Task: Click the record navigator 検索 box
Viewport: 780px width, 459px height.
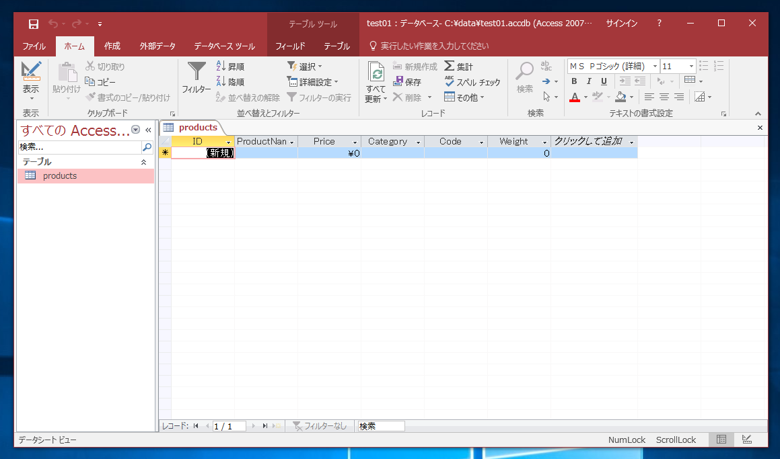Action: click(381, 426)
